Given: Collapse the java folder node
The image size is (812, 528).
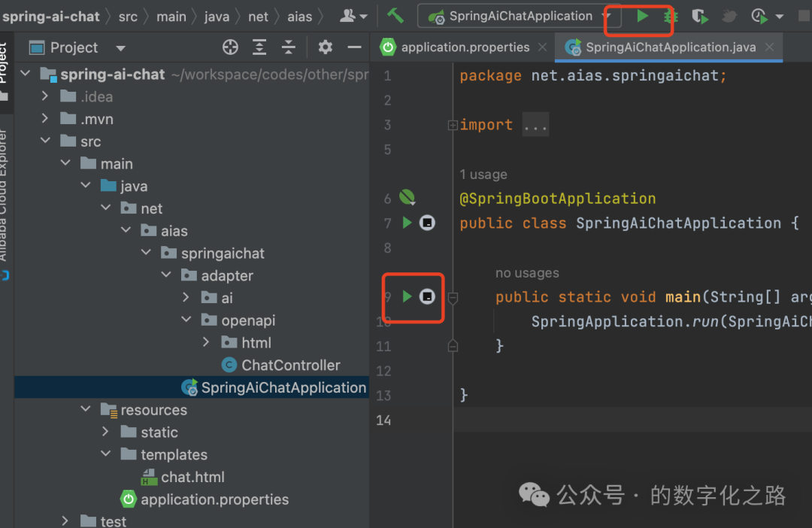Looking at the screenshot, I should (x=86, y=185).
